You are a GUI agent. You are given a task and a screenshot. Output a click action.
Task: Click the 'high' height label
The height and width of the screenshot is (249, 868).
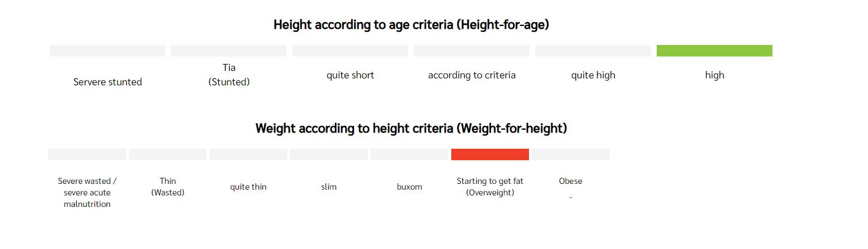pos(714,75)
